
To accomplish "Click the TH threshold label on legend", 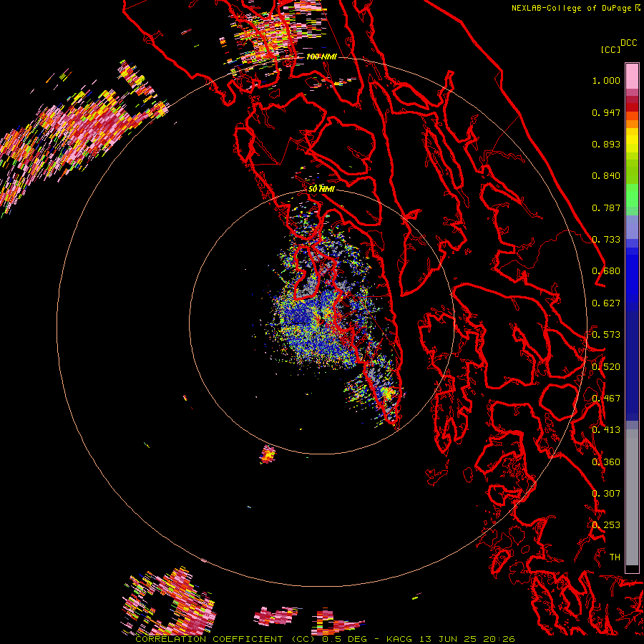I will point(615,557).
